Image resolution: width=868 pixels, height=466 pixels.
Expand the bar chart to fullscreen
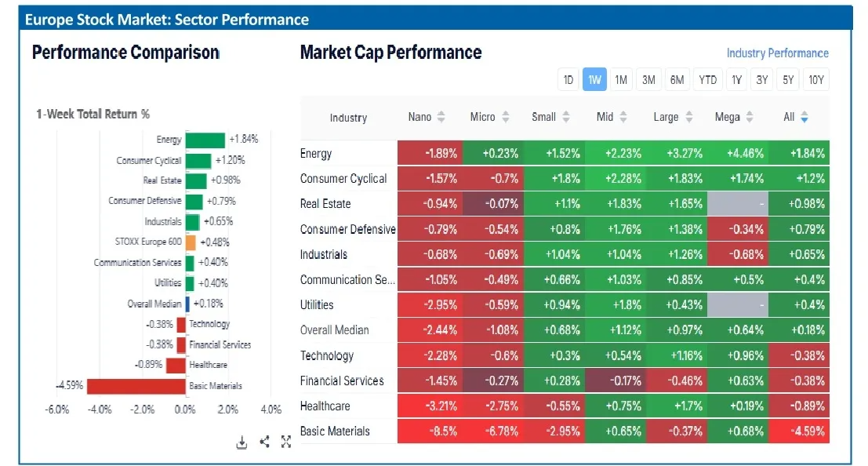[x=286, y=442]
